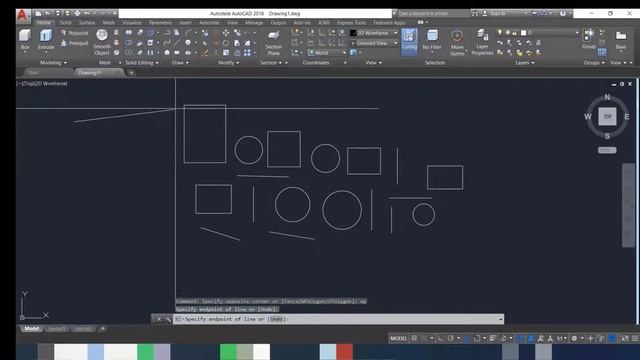
Task: Toggle ortho mode in status bar
Action: click(440, 338)
